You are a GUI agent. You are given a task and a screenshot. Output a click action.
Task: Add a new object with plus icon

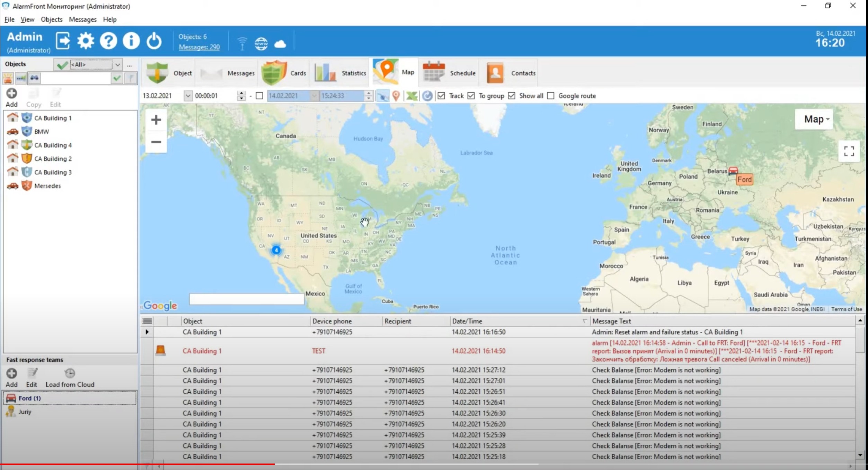tap(11, 94)
